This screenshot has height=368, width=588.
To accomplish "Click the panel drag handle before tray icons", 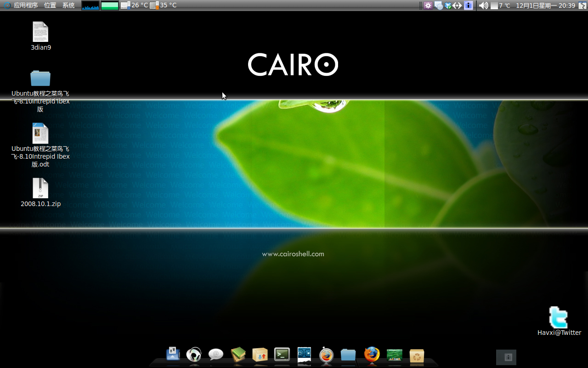I will [x=420, y=6].
